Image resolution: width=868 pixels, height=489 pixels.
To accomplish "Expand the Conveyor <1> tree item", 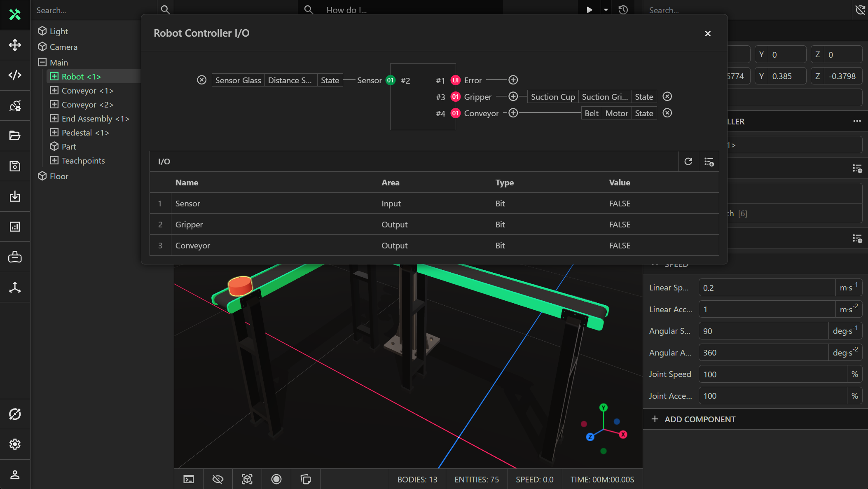I will 54,91.
